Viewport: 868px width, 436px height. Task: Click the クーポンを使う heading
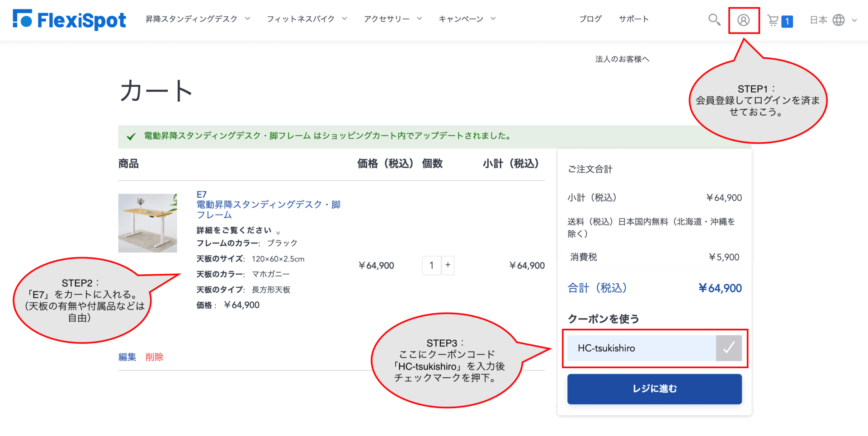tap(604, 319)
